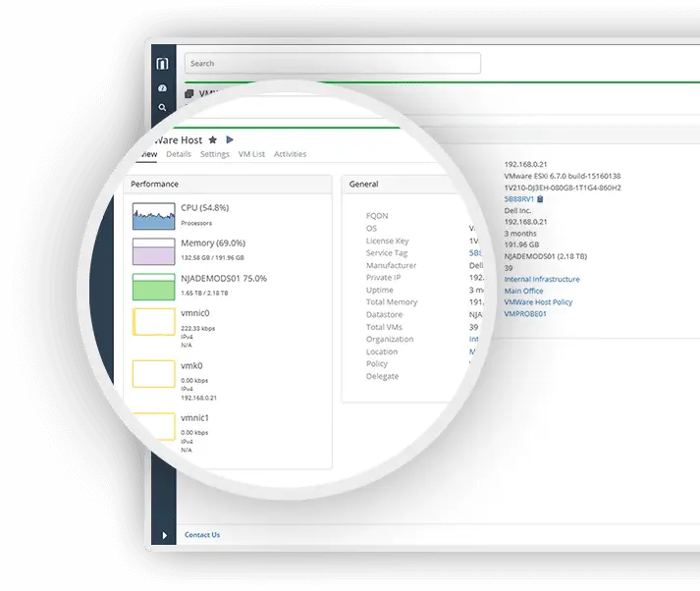Open the CPU usage graph thumbnail

tap(153, 216)
